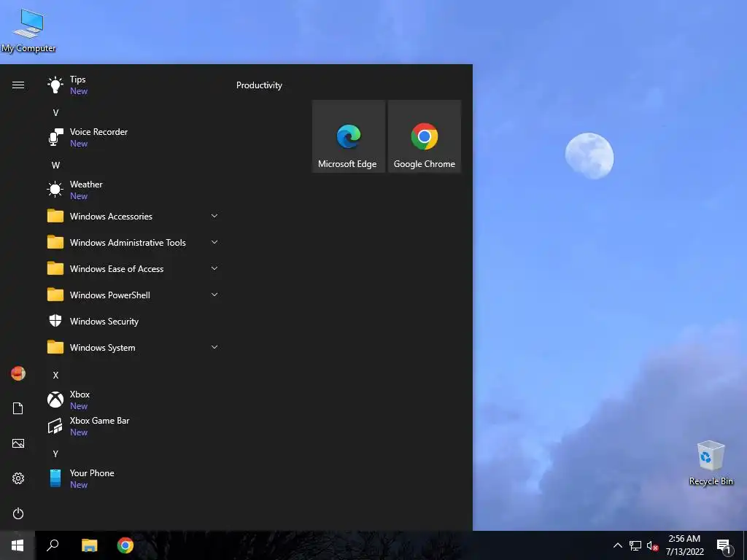Click the Power icon in Start sidebar
The width and height of the screenshot is (747, 560).
click(18, 513)
